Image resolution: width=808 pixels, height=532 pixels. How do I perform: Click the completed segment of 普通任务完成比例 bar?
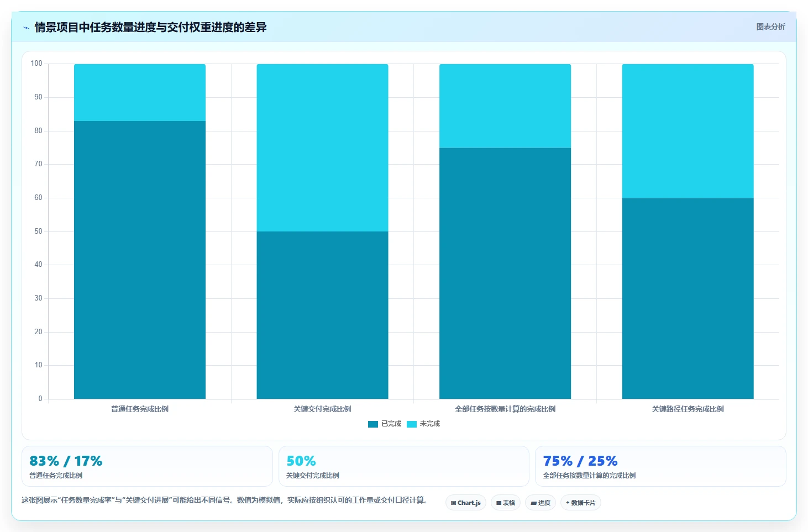(140, 260)
